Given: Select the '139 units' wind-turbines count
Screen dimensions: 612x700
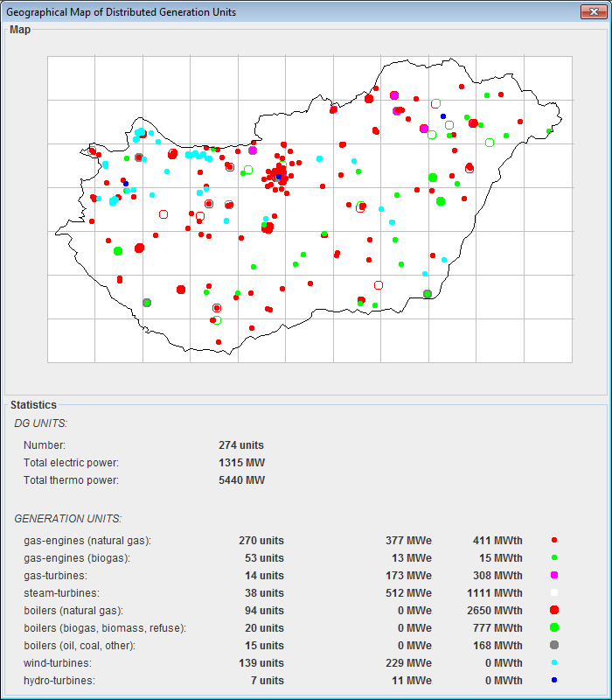Looking at the screenshot, I should 261,663.
